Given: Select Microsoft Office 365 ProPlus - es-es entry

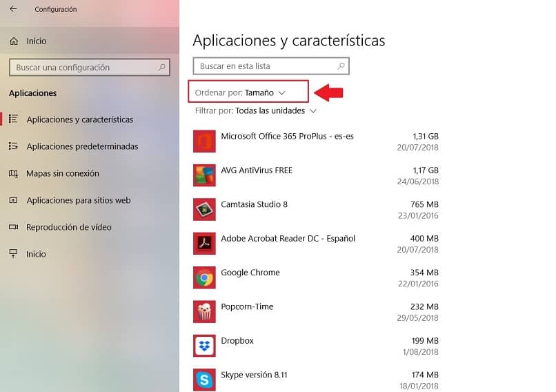Looking at the screenshot, I should [316, 141].
